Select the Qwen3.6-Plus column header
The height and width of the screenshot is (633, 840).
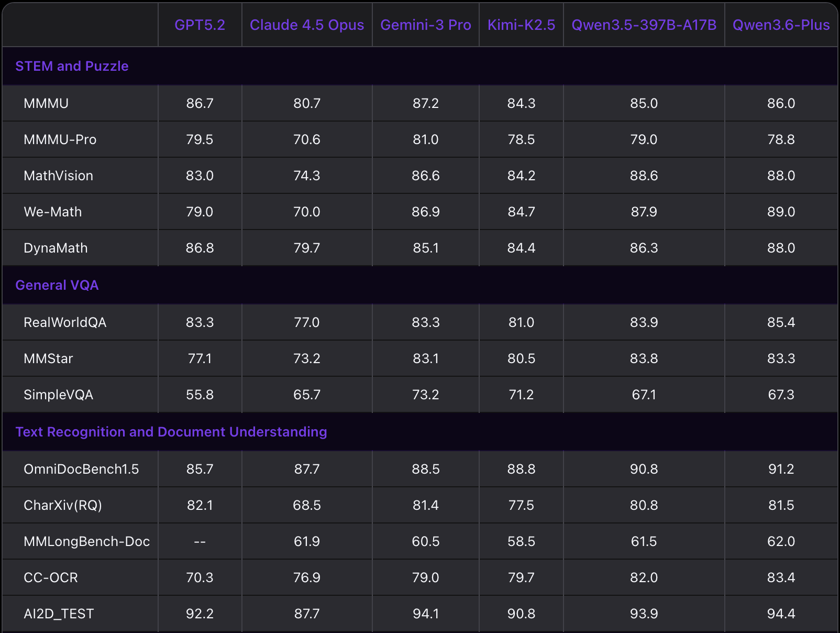pos(781,25)
